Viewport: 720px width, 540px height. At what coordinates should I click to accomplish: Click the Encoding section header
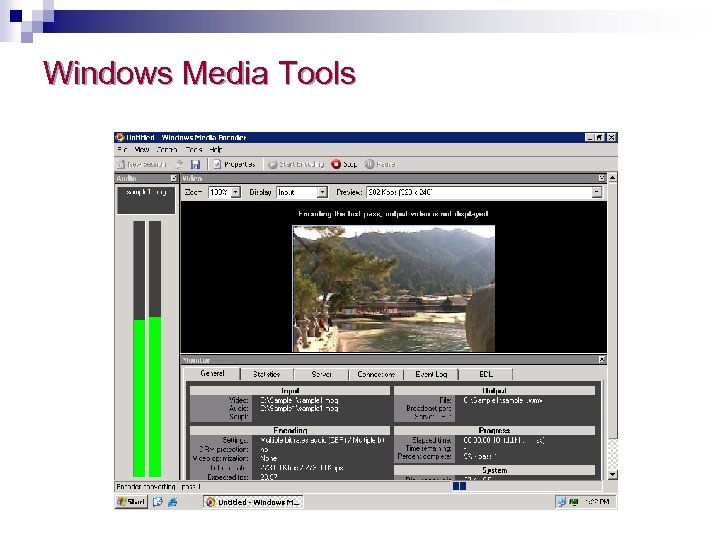[290, 430]
